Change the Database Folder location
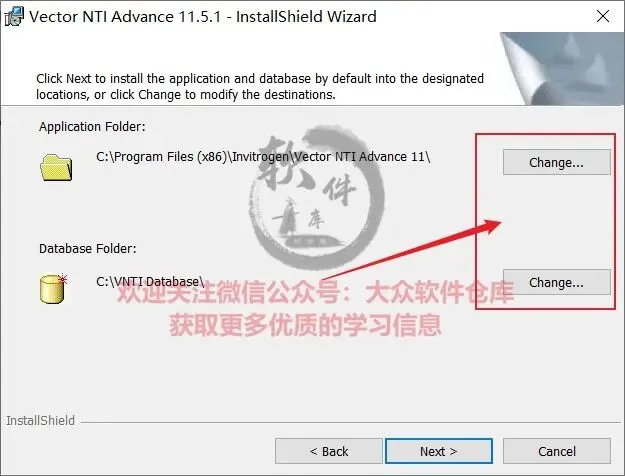Image resolution: width=625 pixels, height=476 pixels. [556, 282]
